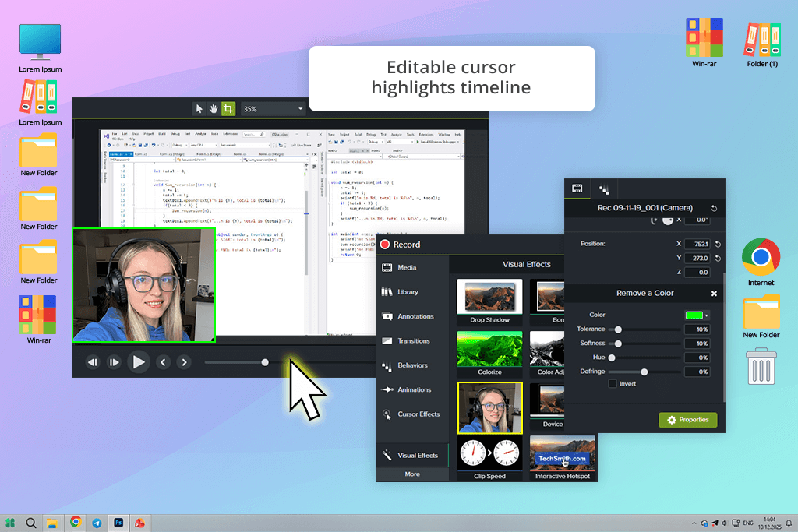Open the Animations tab

(x=407, y=389)
